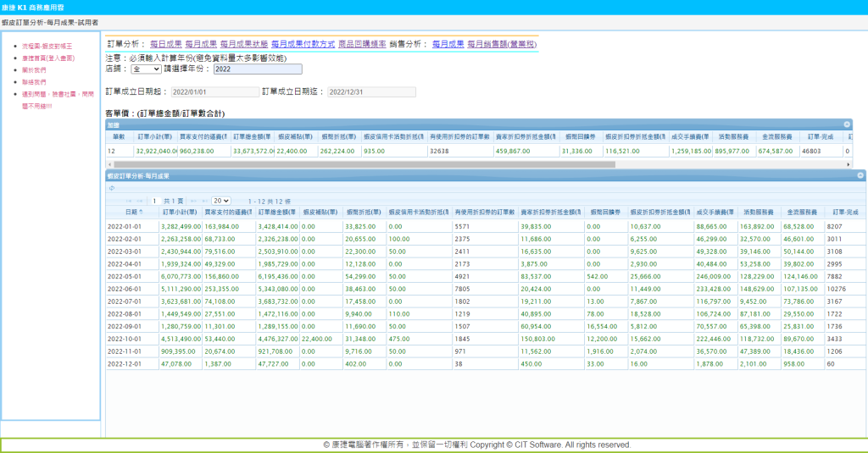Screen dimensions: 868x453
Task: Open 每月銷售額(營業稅) sales analysis link
Action: (x=502, y=43)
